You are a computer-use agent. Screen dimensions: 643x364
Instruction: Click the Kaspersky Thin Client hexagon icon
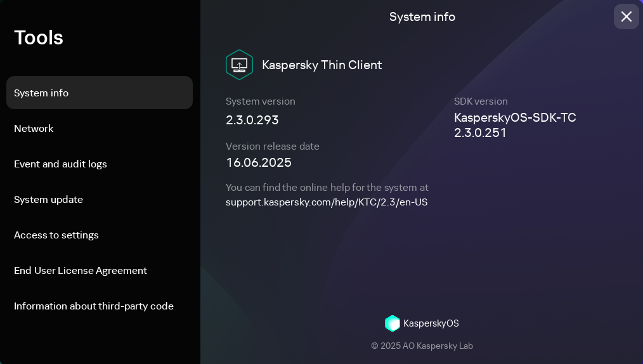239,65
